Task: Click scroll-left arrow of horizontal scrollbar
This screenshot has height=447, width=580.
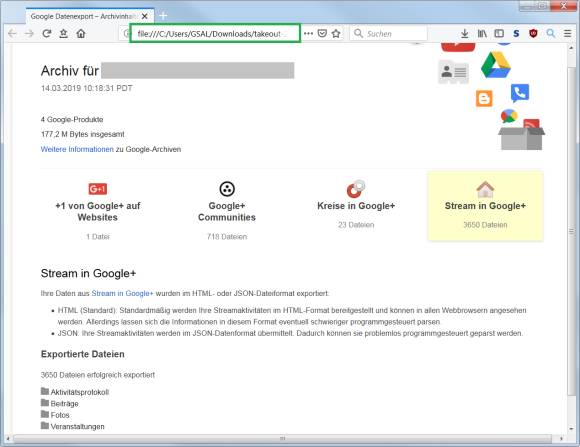Action: tap(8, 438)
